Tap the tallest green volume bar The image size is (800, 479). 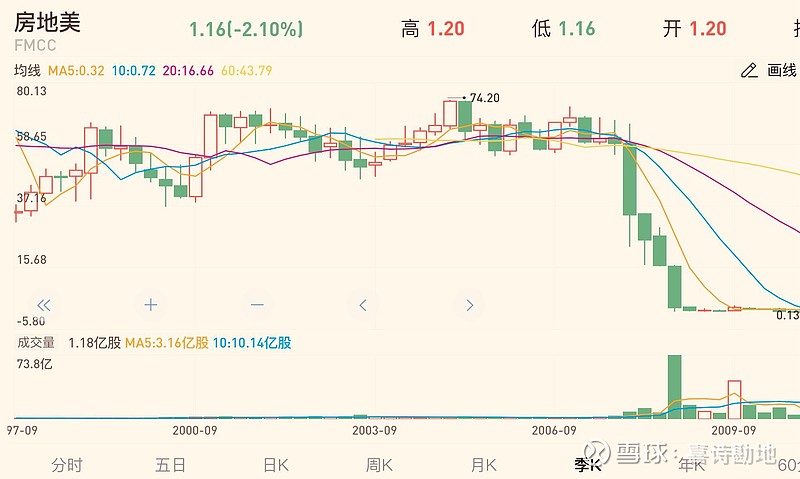(x=674, y=387)
